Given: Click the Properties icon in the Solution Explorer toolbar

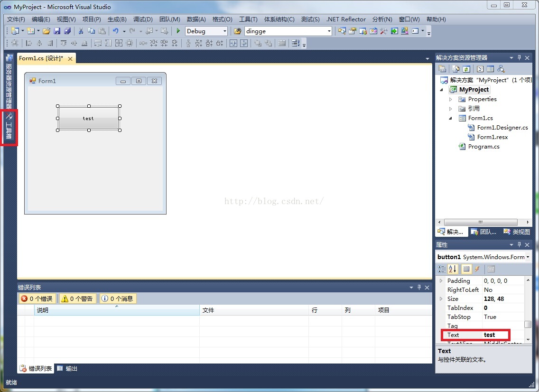Looking at the screenshot, I should pos(442,69).
